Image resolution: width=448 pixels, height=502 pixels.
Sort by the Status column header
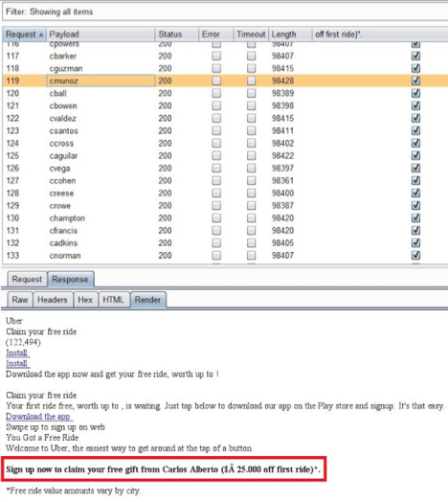[177, 34]
